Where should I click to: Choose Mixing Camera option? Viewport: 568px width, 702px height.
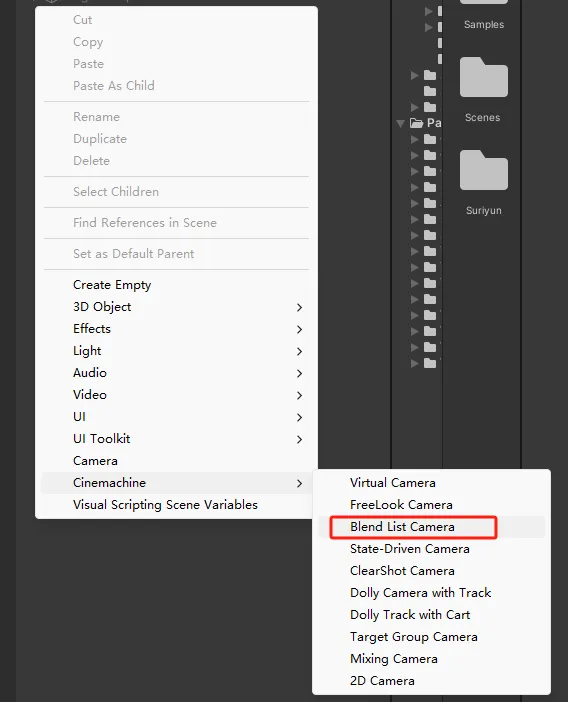(431, 659)
